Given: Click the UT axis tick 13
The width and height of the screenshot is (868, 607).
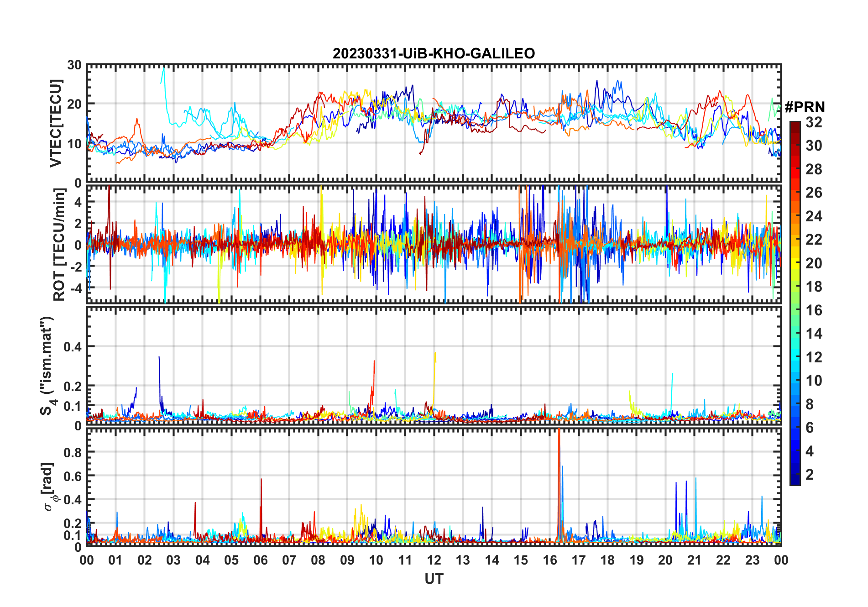Looking at the screenshot, I should pyautogui.click(x=463, y=560).
